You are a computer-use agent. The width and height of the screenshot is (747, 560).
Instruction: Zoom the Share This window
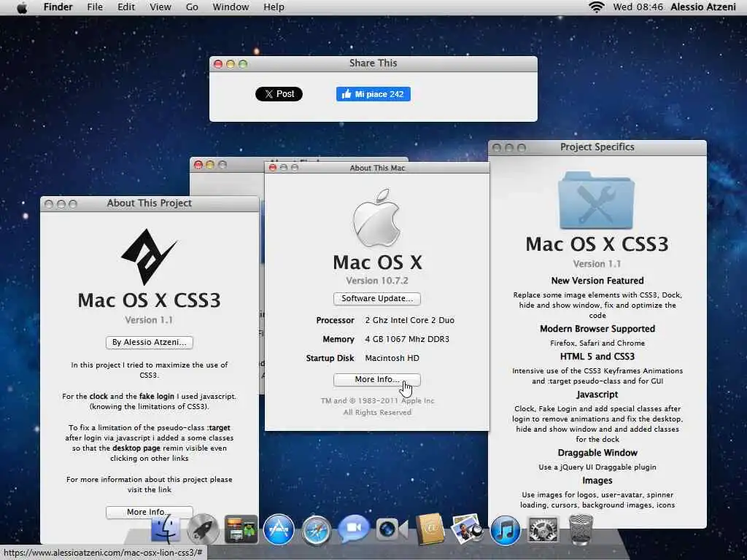243,64
